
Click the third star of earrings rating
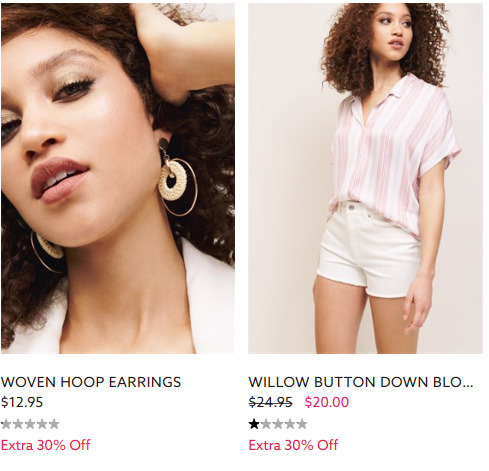coord(30,424)
